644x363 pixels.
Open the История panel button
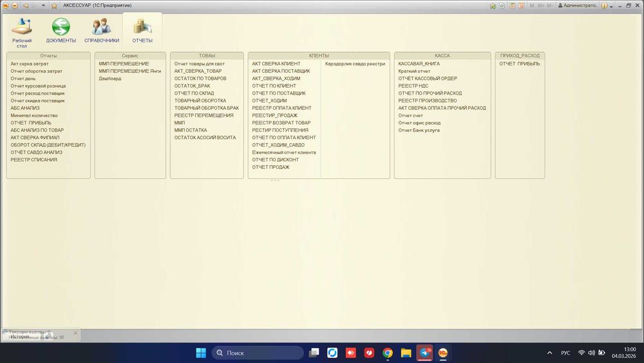coord(20,337)
